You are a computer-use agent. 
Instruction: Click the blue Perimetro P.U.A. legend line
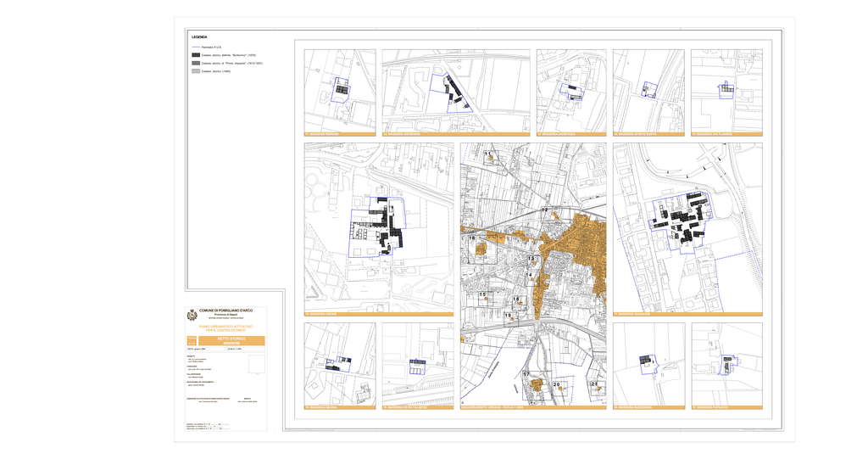pyautogui.click(x=196, y=47)
